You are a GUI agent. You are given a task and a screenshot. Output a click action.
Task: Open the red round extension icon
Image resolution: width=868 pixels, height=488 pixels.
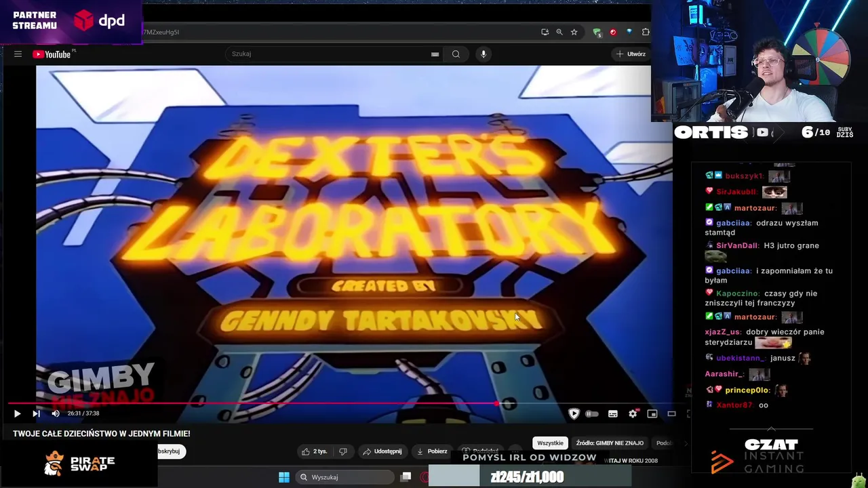pos(613,32)
